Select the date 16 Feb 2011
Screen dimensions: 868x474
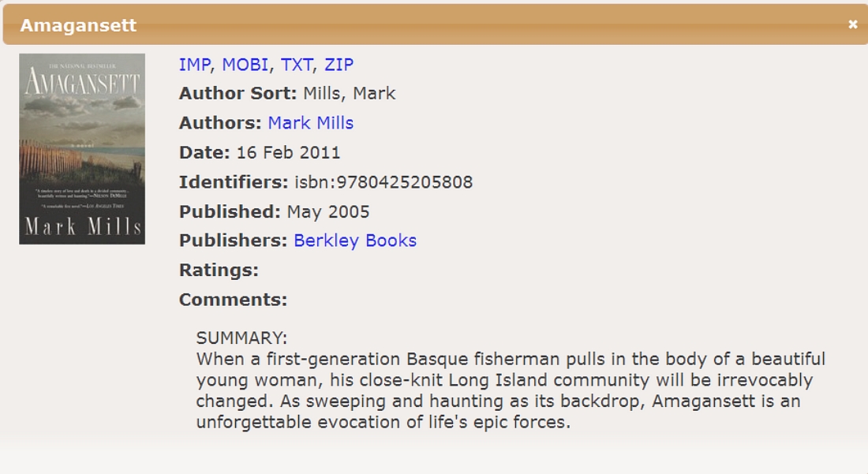[x=288, y=153]
